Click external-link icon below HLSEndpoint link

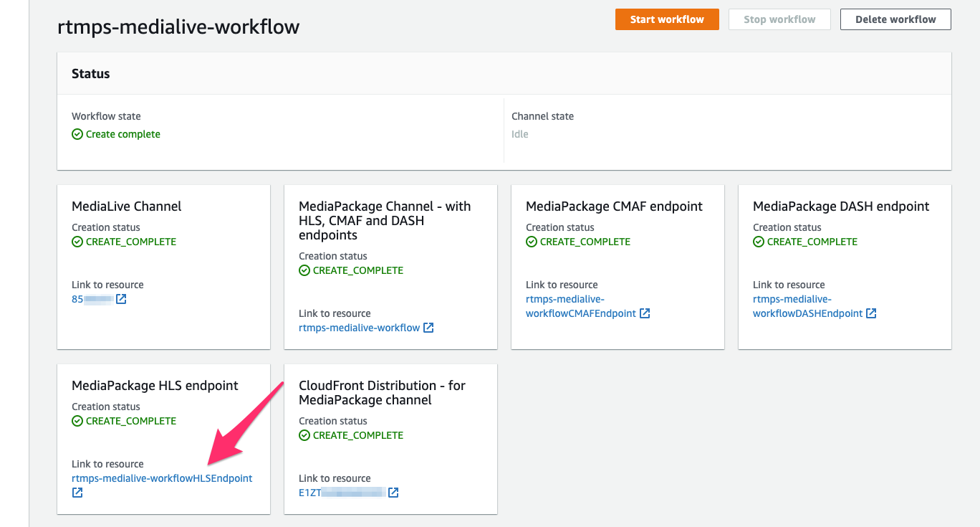77,493
